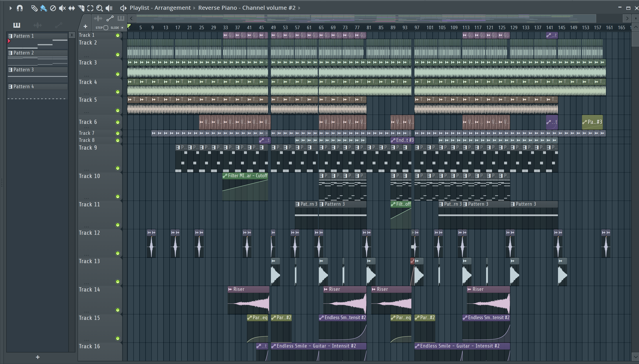Screen dimensions: 639x364
Task: Choose the Select marquee tool
Action: tap(90, 8)
